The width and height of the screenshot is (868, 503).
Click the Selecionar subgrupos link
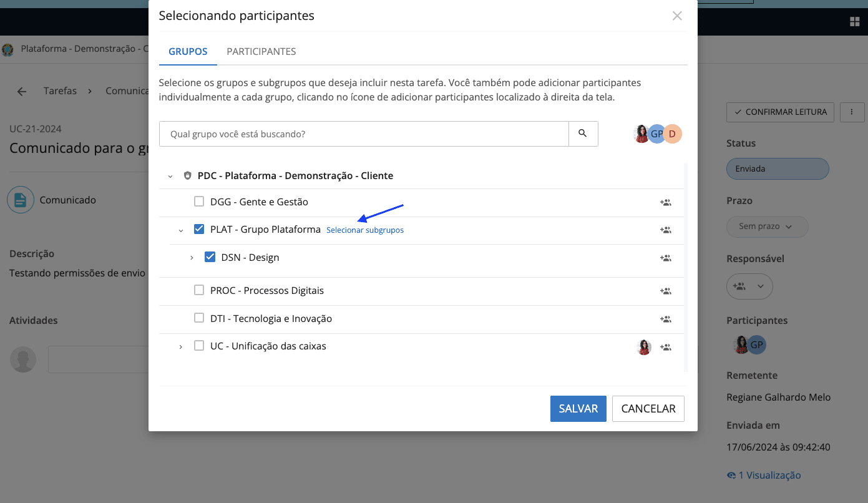365,230
